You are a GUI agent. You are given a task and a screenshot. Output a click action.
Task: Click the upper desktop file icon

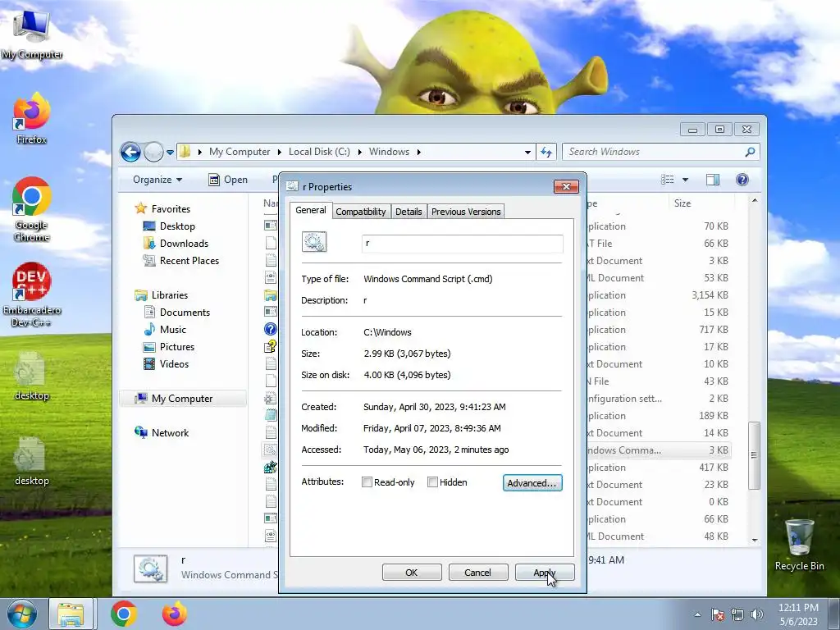pyautogui.click(x=31, y=376)
